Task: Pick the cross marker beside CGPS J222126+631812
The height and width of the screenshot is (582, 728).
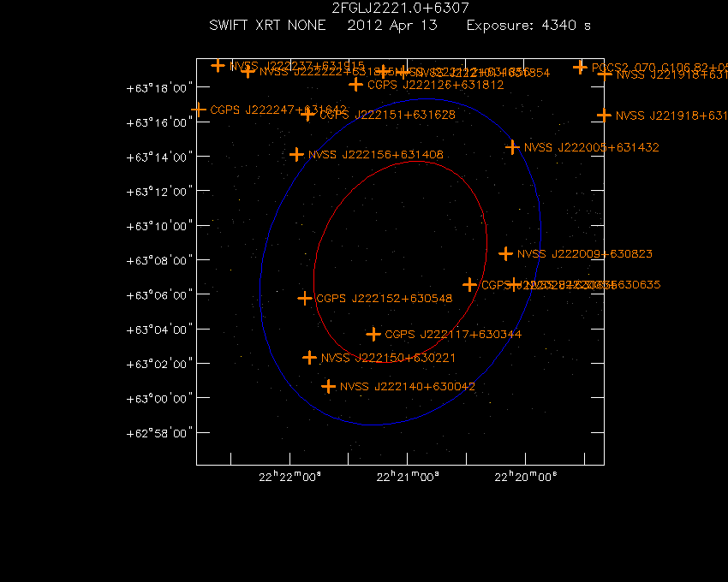Action: click(x=355, y=85)
